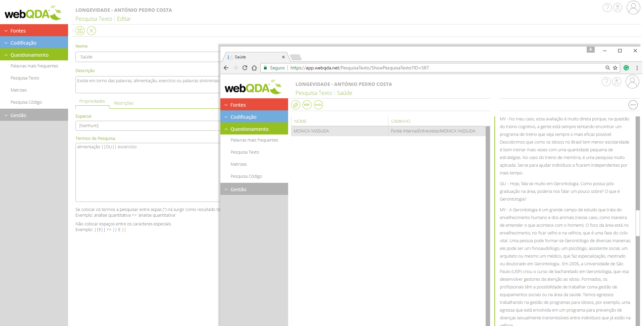Image resolution: width=644 pixels, height=326 pixels.
Task: Open the browser three-dot menu
Action: 637,68
